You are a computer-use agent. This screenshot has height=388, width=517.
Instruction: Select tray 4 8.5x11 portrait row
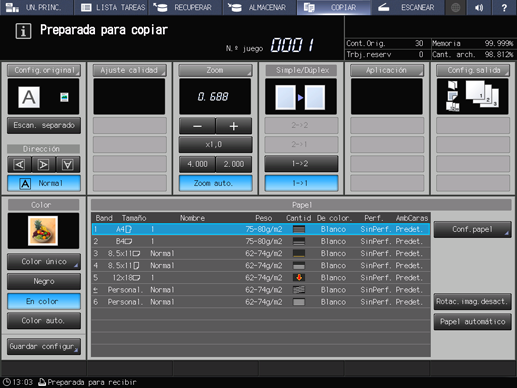(261, 266)
